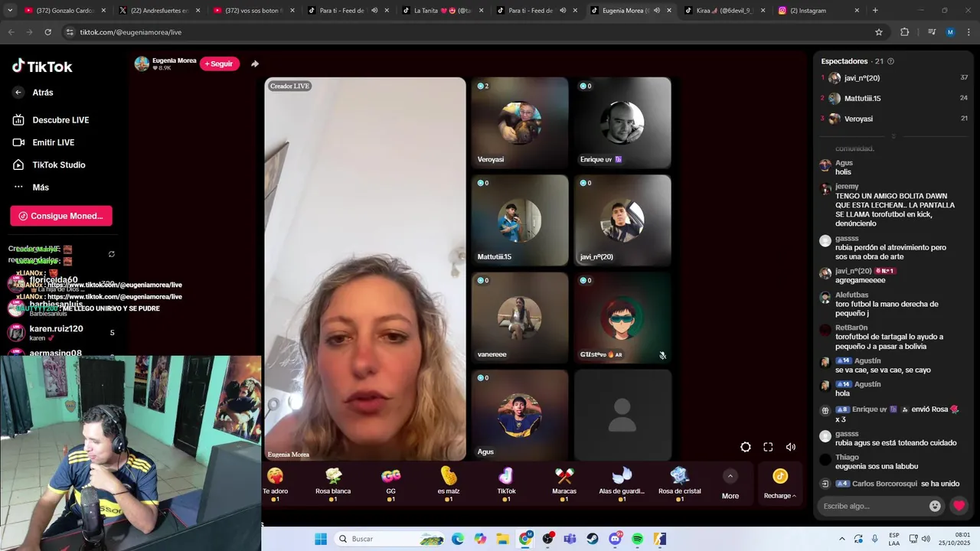Select Veroyasi's guest tile
Viewport: 980px width, 551px height.
[520, 122]
